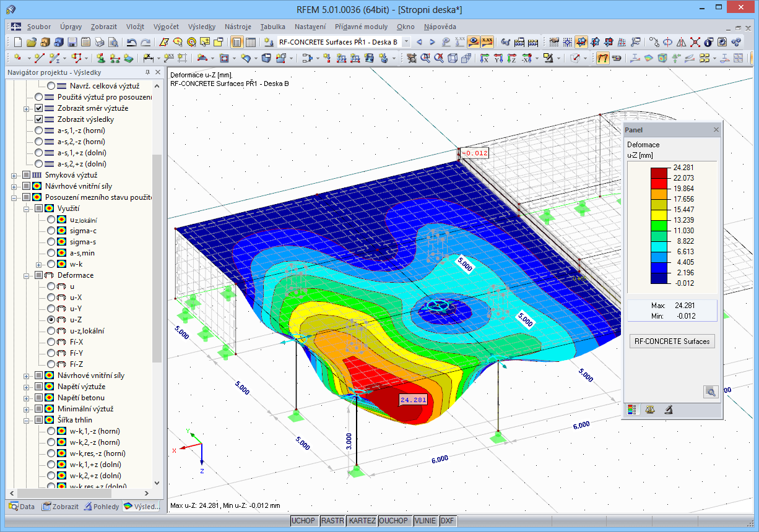Toggle RASTR in the status bar
This screenshot has height=532, width=759.
(332, 521)
